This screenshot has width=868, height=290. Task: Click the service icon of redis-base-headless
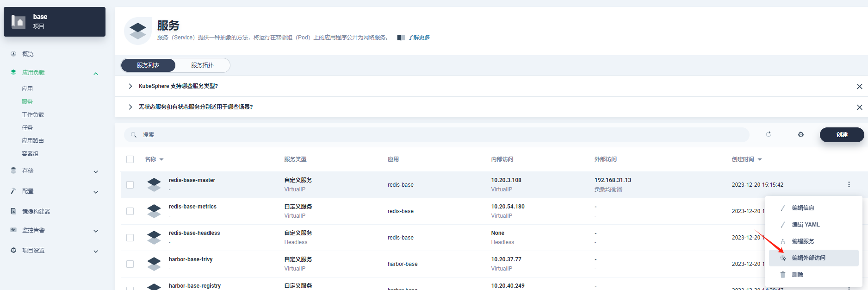[154, 237]
